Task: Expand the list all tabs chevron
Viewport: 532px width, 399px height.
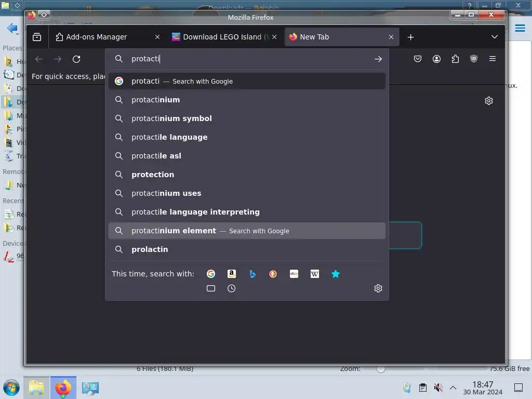Action: point(495,37)
